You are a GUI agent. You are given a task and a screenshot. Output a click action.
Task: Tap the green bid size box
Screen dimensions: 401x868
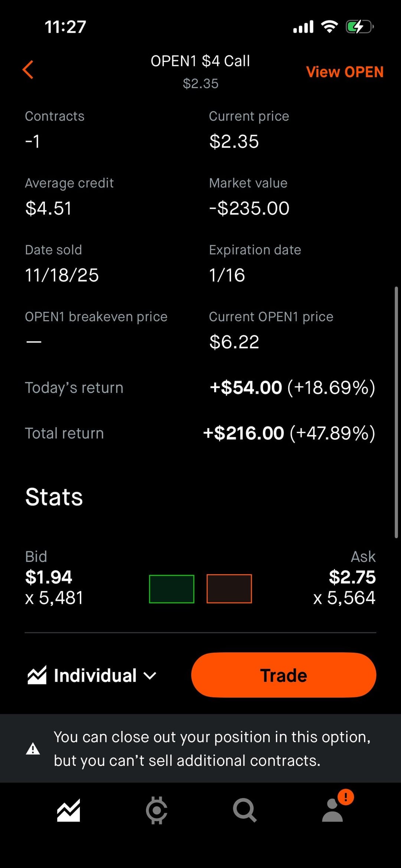coord(172,589)
